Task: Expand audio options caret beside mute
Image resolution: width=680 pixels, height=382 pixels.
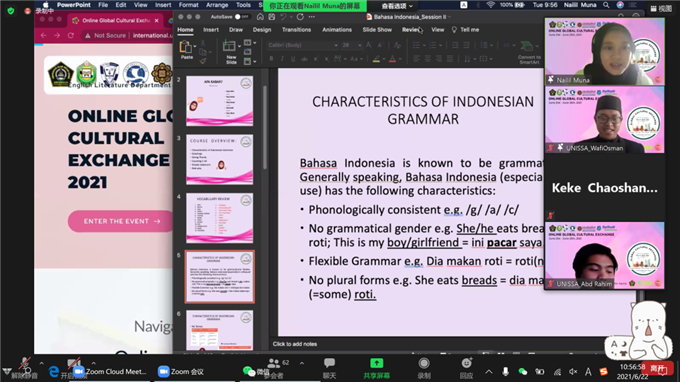Action: [42, 363]
